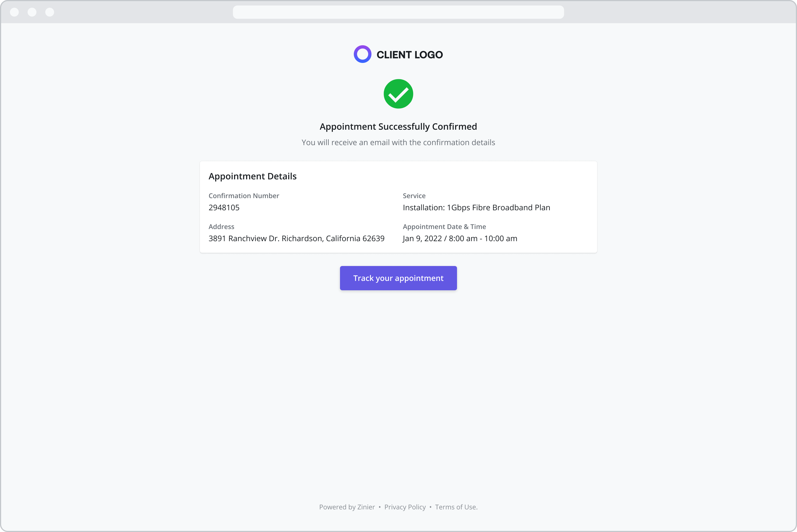Select the yellow window control dot
This screenshot has height=532, width=797.
point(32,12)
